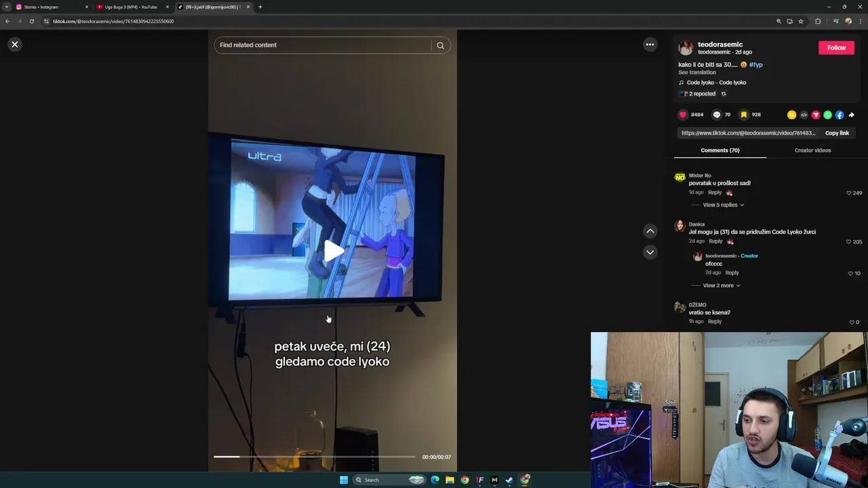Open teodorasemic's profile avatar at the top
Screen dimensions: 868x488
point(686,47)
